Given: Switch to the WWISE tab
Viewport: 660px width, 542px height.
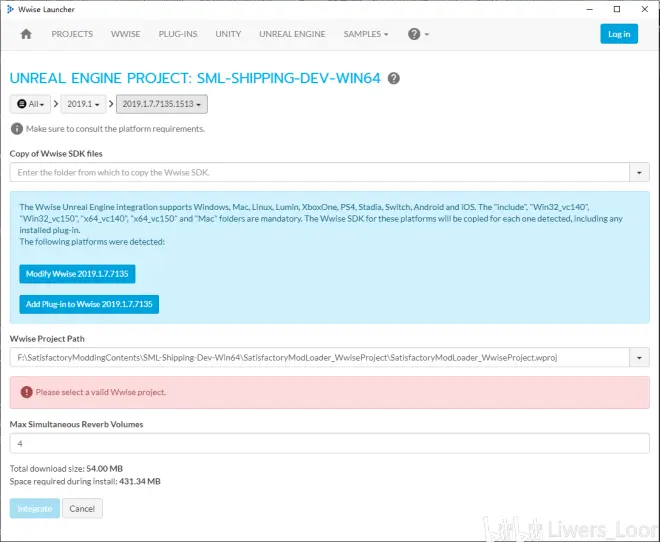Looking at the screenshot, I should (125, 34).
